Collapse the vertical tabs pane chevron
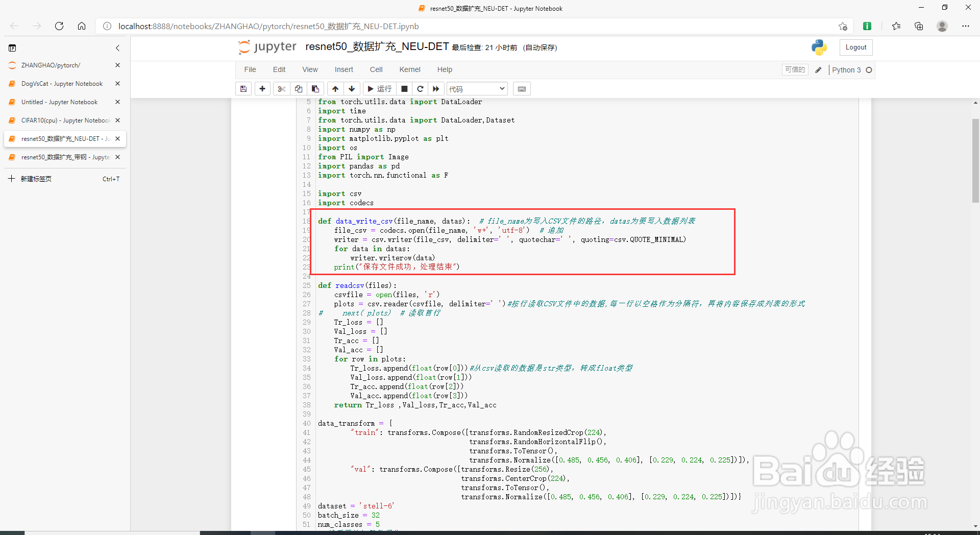 coord(117,48)
